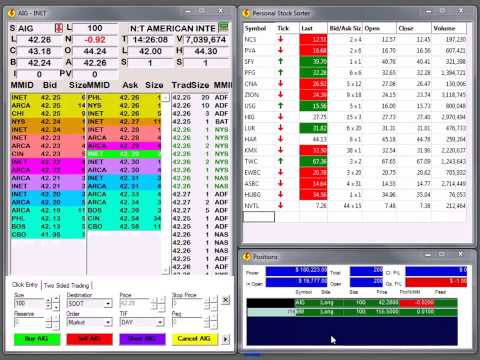Click the green Last price in TWC row
Screen dimensions: 480x360
(313, 161)
